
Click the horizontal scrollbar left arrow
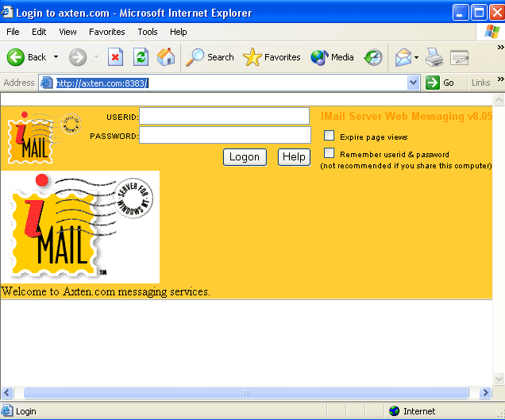[x=7, y=393]
